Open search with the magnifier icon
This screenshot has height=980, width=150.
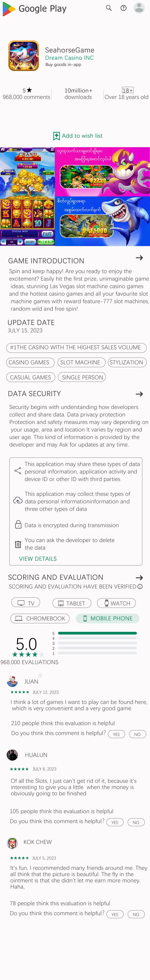click(x=109, y=8)
